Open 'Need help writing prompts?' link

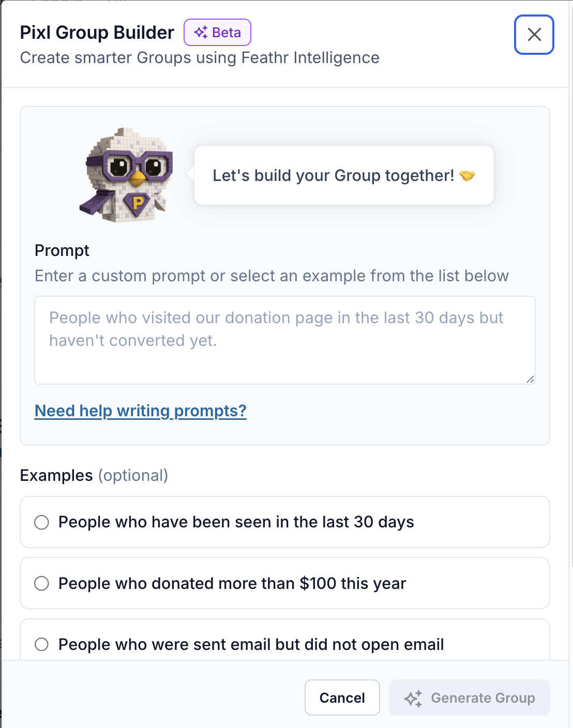[140, 411]
